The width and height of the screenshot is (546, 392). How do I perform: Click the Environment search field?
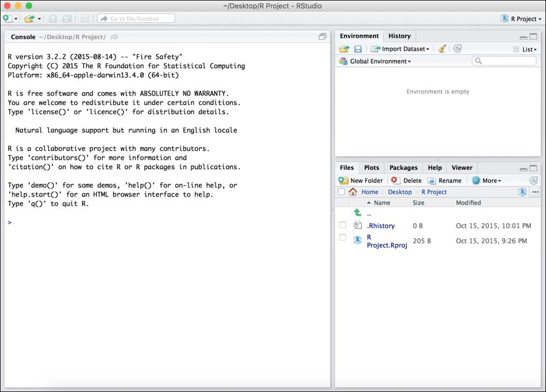[504, 61]
